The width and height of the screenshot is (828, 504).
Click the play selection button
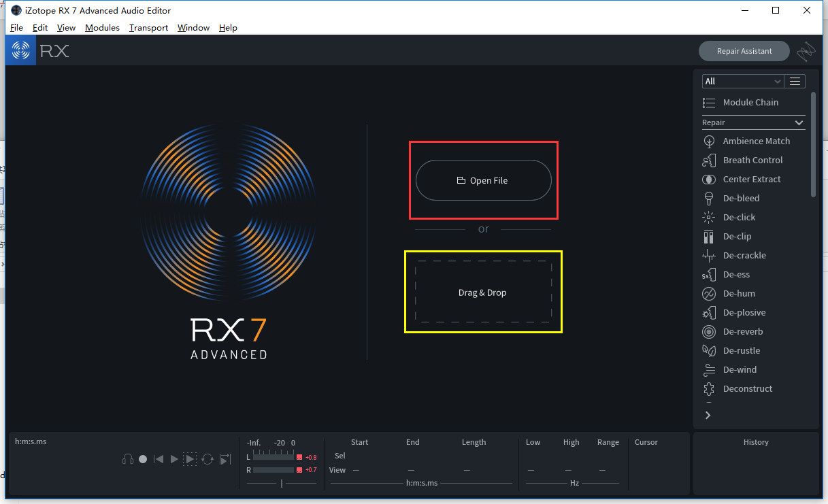click(x=190, y=459)
